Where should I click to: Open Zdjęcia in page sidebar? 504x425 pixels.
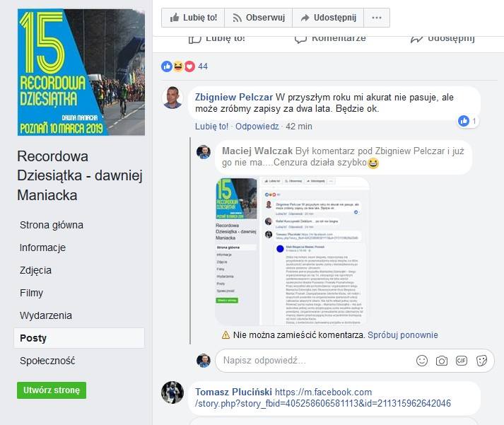[x=35, y=270]
